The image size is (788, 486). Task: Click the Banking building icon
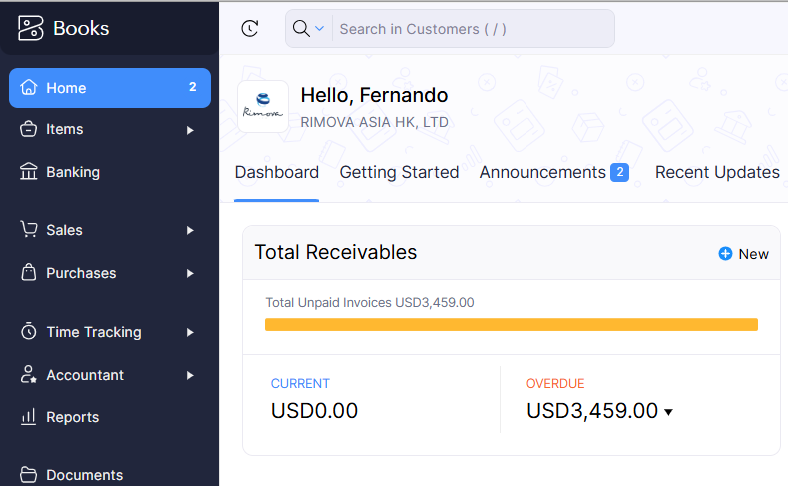[x=29, y=172]
